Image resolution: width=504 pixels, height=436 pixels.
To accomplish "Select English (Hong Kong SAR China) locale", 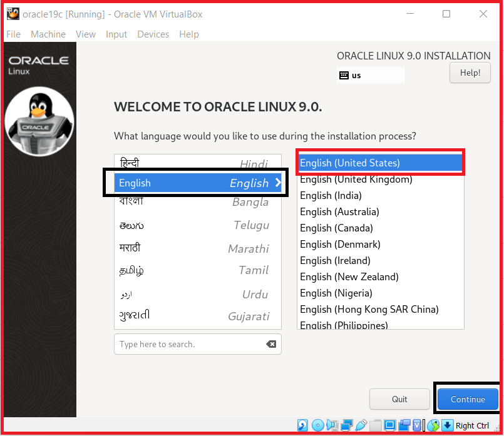I will pos(381,309).
